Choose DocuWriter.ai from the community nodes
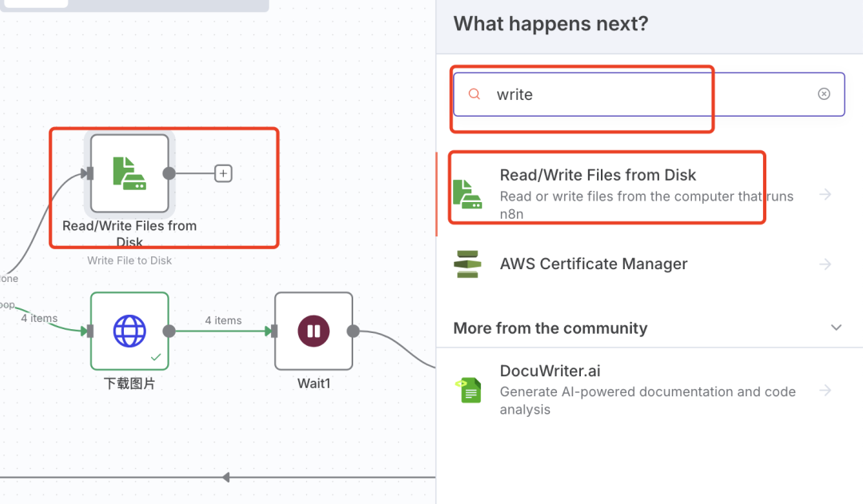The image size is (863, 504). (x=550, y=371)
